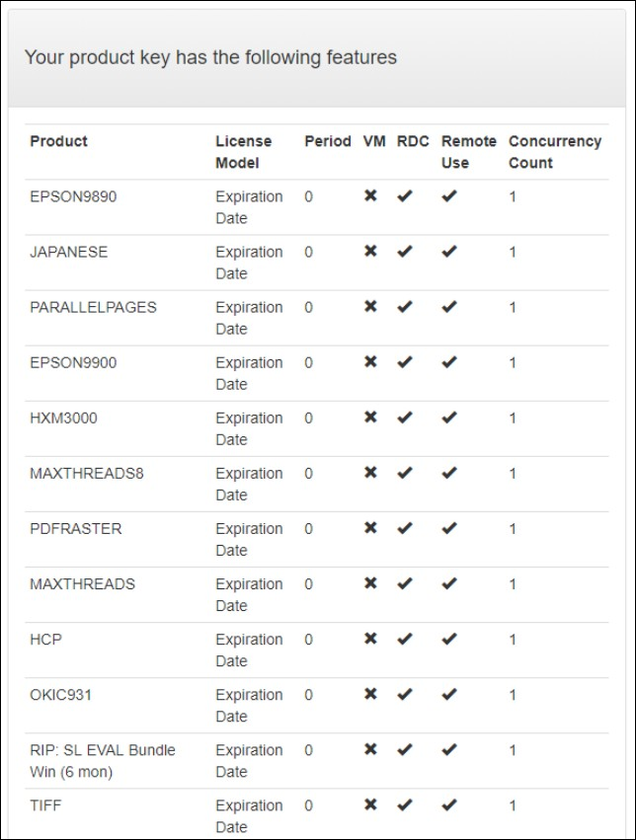Select the RIP: SL EVAL Bundle product

point(102,760)
